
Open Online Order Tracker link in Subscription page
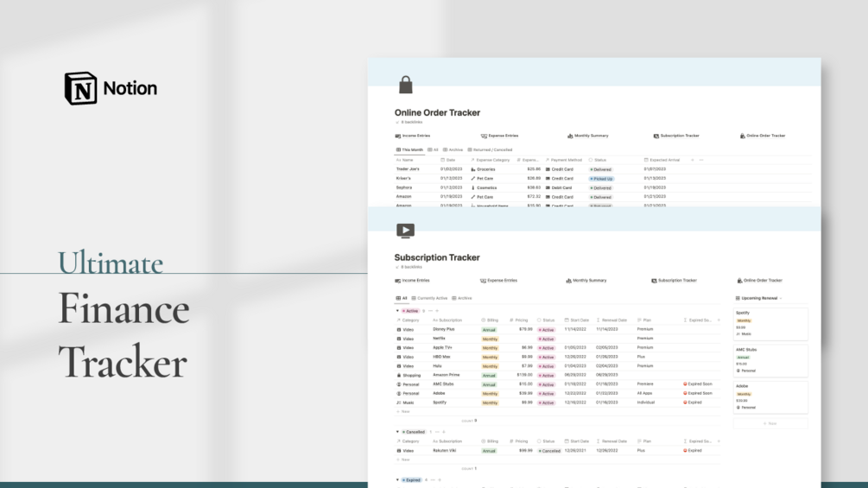pos(760,281)
